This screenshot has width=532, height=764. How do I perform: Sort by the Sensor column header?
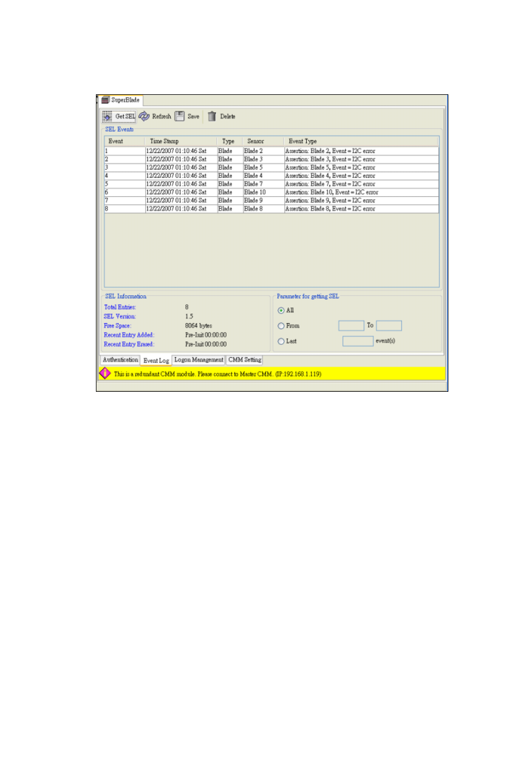(263, 141)
